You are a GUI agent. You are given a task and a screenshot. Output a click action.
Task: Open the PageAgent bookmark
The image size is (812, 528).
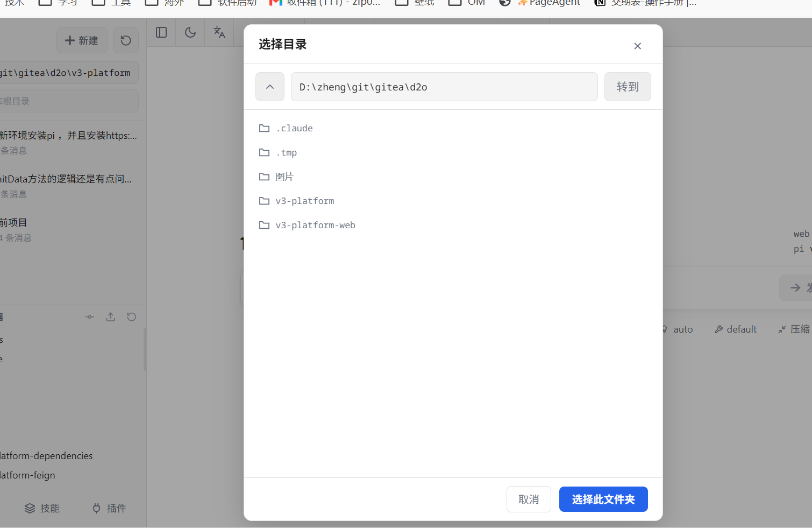[549, 3]
